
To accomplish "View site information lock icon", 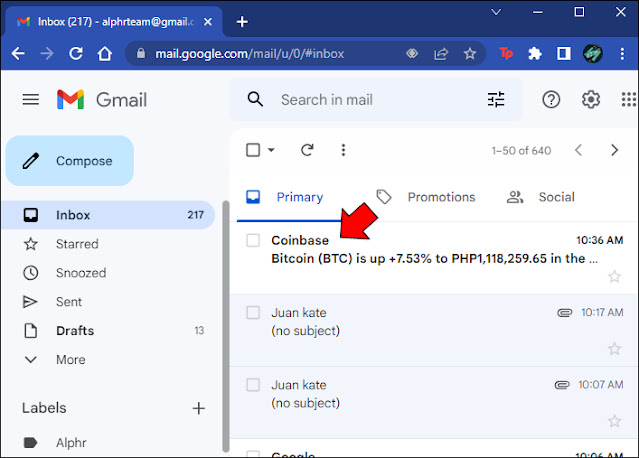I will pos(141,53).
